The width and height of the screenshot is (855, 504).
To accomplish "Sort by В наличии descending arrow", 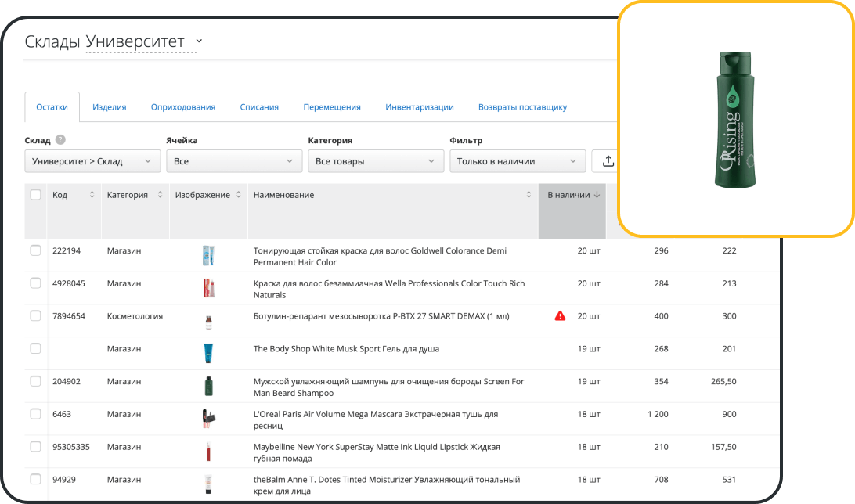I will [597, 195].
